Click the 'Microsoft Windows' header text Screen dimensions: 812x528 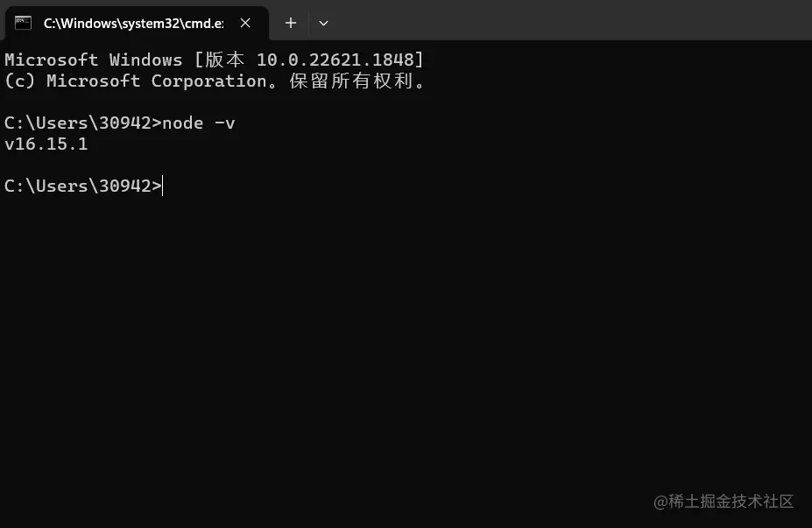pos(93,60)
